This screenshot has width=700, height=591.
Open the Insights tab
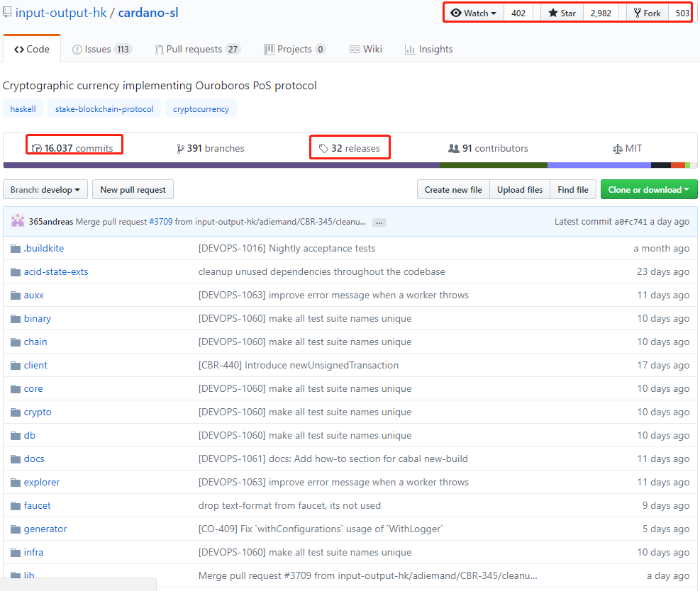[429, 49]
